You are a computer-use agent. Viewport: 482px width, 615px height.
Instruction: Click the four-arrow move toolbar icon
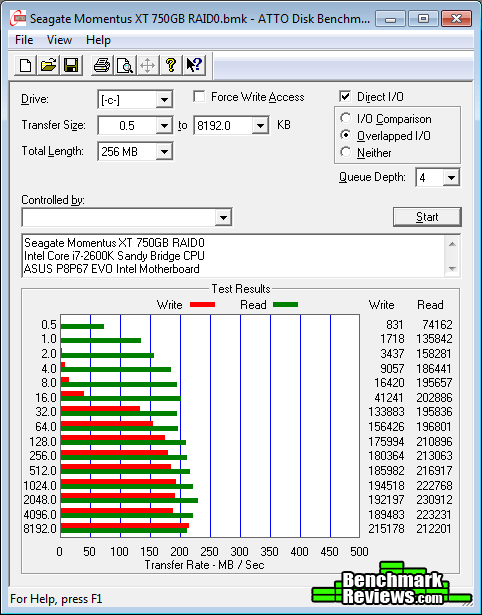[x=147, y=65]
